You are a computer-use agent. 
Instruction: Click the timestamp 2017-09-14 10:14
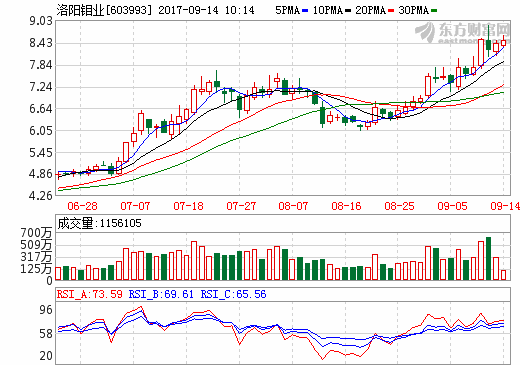pyautogui.click(x=206, y=10)
